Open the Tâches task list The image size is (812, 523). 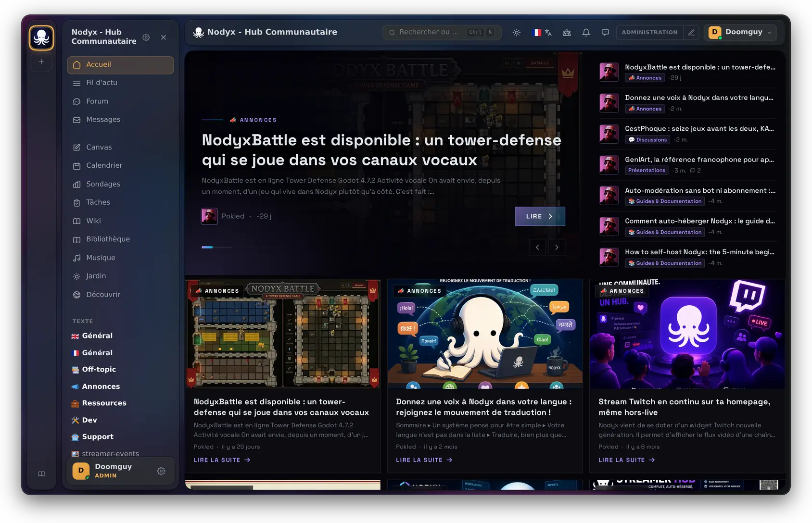click(120, 202)
